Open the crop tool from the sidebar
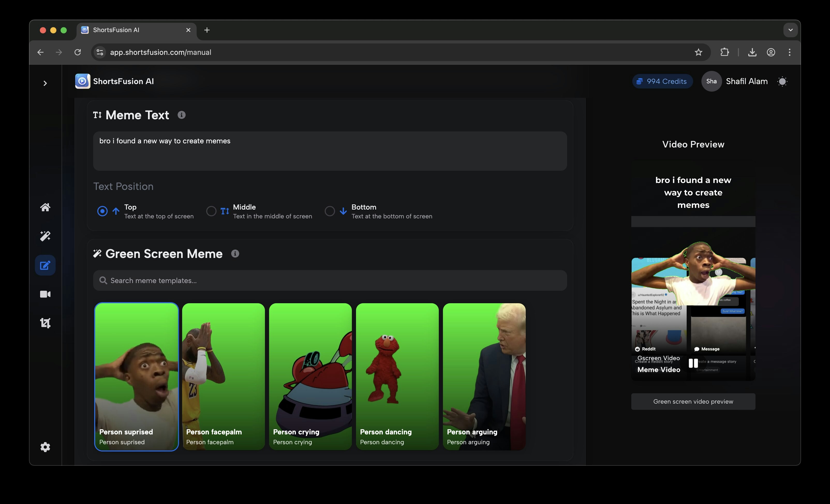Image resolution: width=830 pixels, height=504 pixels. pyautogui.click(x=45, y=323)
